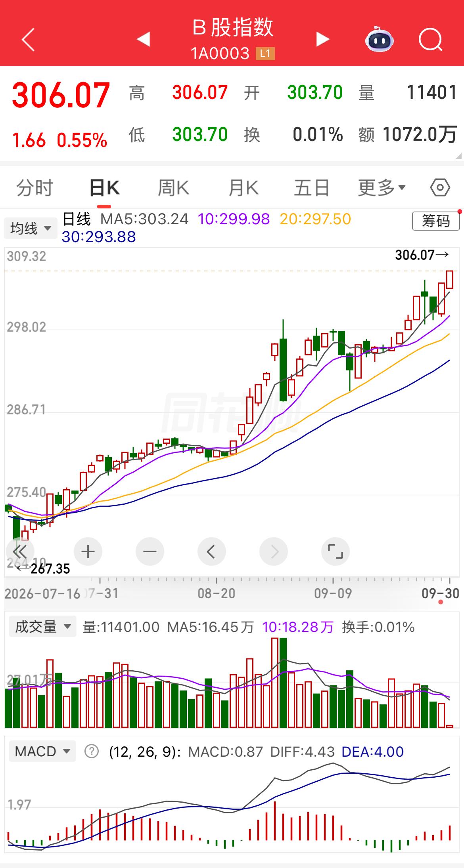
Task: Tap the 筹码 button
Action: 436,221
